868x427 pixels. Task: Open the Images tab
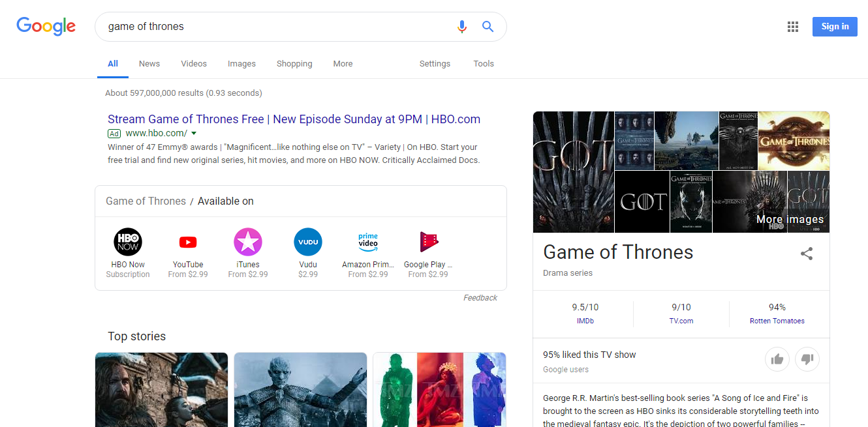241,64
